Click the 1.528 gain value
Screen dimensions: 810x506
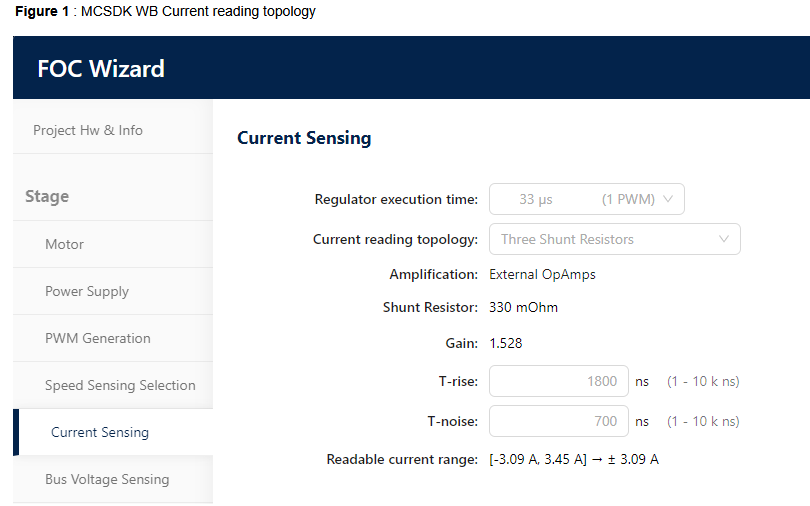pyautogui.click(x=505, y=343)
